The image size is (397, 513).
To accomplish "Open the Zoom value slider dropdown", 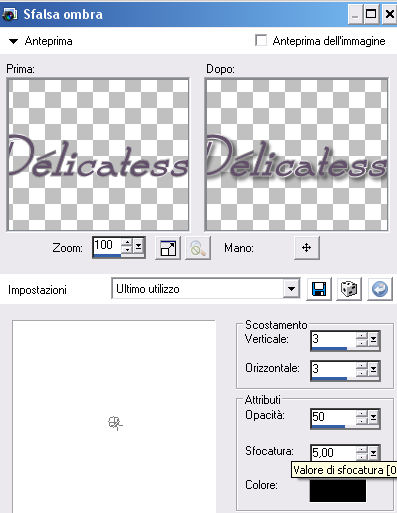I will (139, 247).
